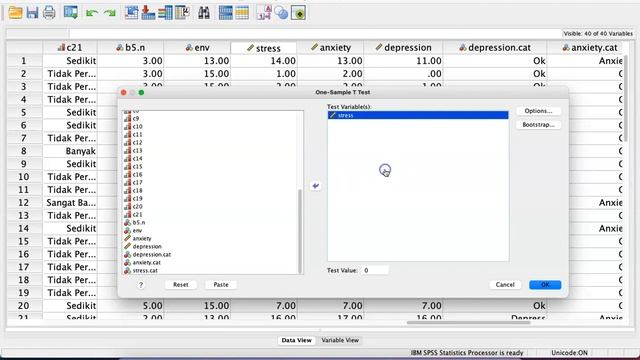Click the data grid vertical scrollbar
The width and height of the screenshot is (640, 360).
coord(626,98)
